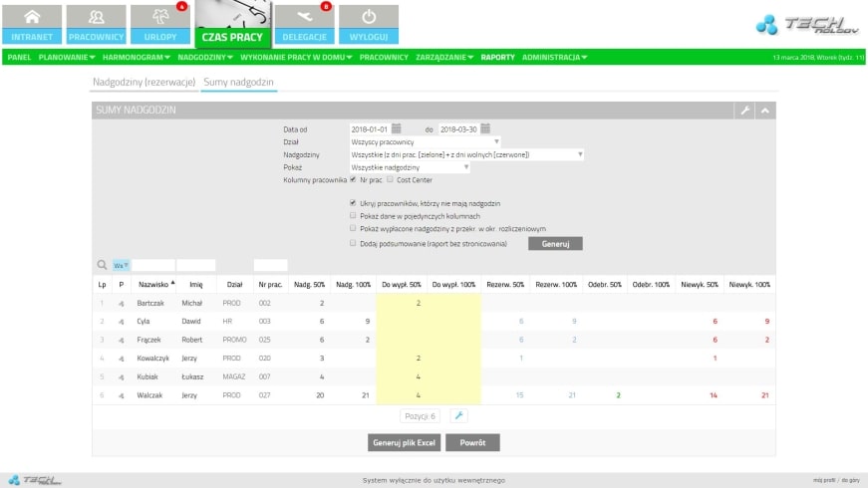Viewport: 868px width, 488px height.
Task: Click the wrench icon in panel header
Action: (743, 110)
